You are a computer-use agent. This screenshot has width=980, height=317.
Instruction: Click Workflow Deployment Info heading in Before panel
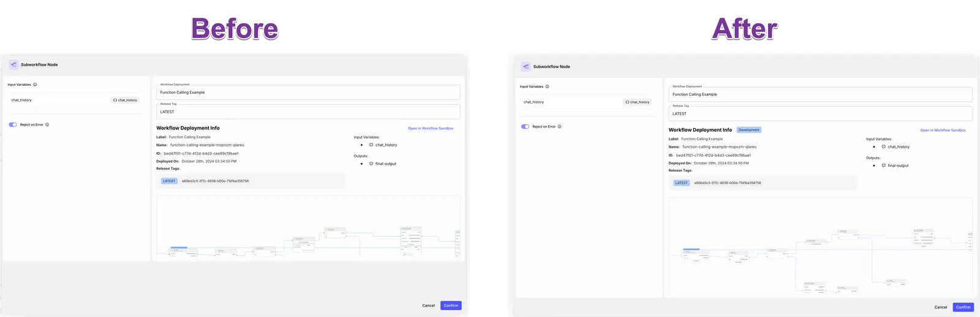(x=188, y=128)
